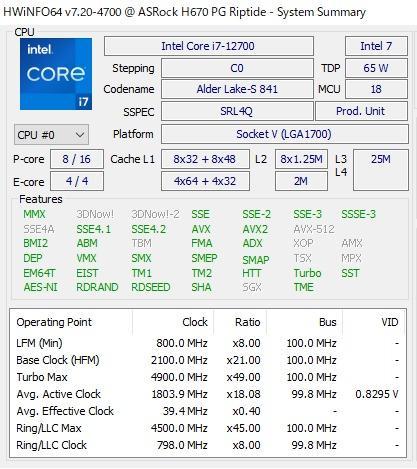Click the Turbo feature label
Screen dimensions: 417x469
[307, 273]
